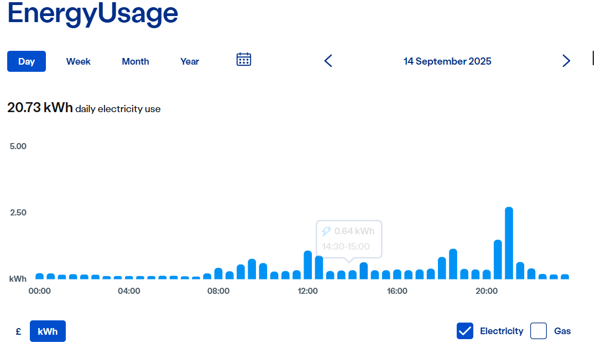
Task: Select the 14:30-15:00 usage bar
Action: (x=364, y=271)
